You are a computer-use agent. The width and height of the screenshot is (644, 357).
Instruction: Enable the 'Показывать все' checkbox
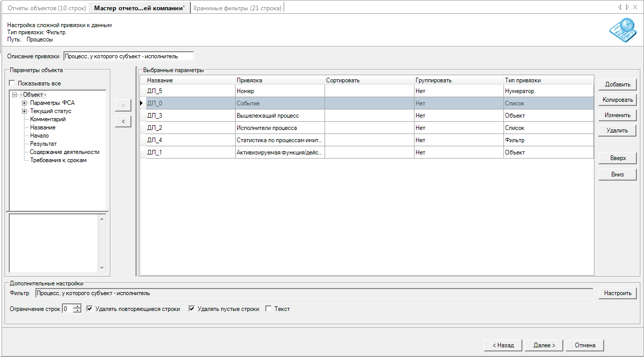click(x=12, y=83)
